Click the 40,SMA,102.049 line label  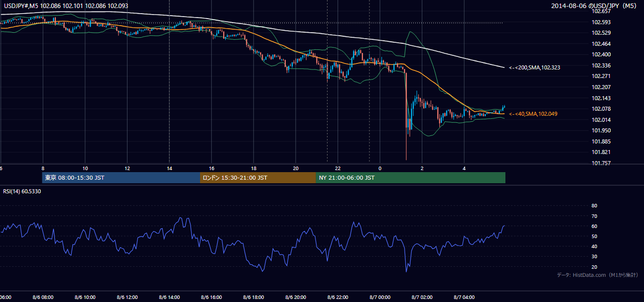(533, 114)
